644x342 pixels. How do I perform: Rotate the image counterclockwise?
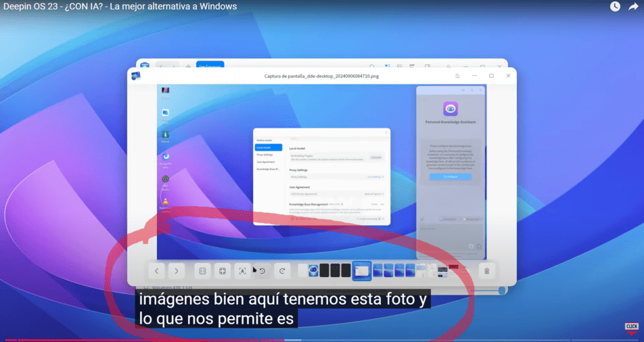262,271
